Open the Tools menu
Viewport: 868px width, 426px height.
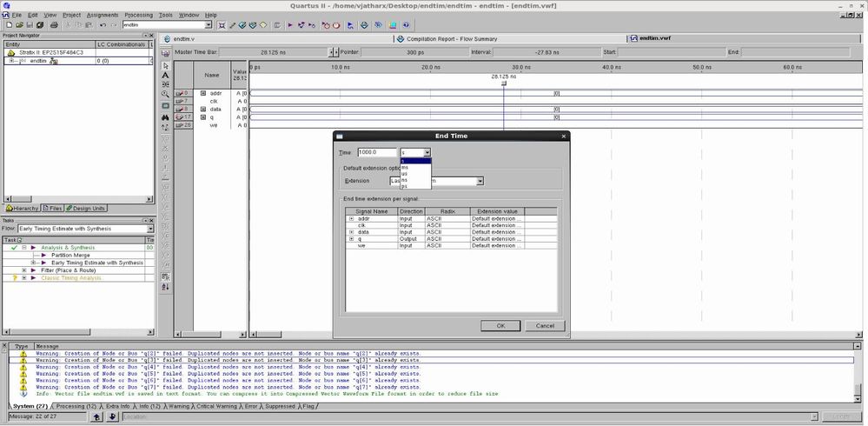pyautogui.click(x=165, y=15)
